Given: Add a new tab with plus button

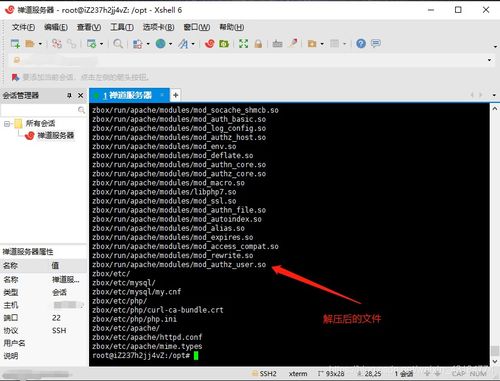Looking at the screenshot, I should 175,95.
